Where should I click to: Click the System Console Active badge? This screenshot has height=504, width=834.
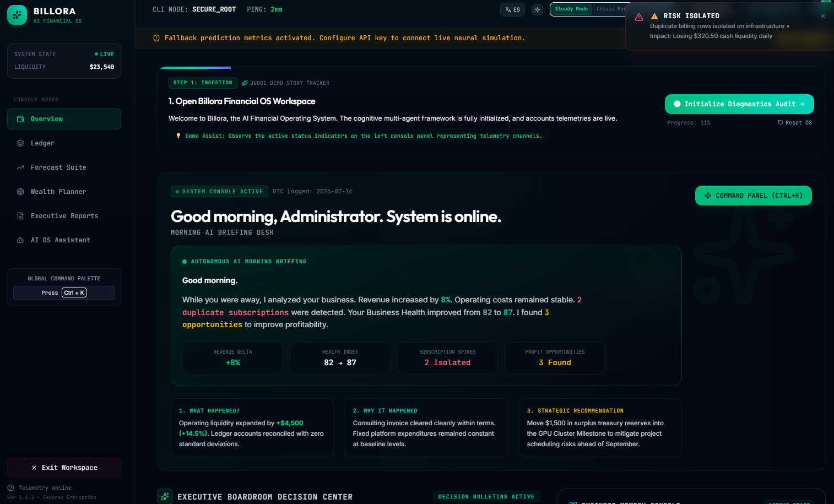tap(219, 192)
